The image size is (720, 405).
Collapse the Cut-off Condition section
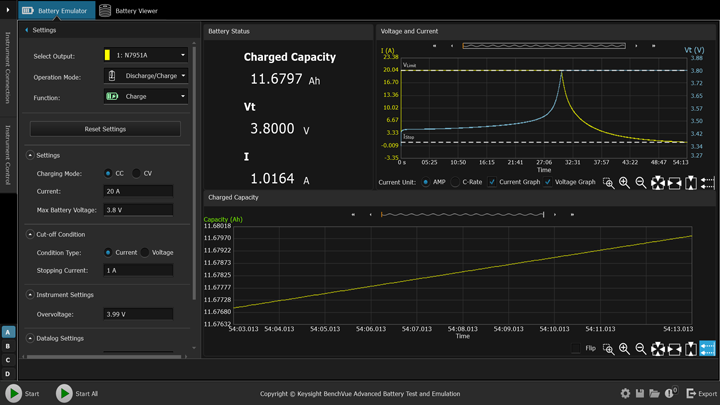30,234
